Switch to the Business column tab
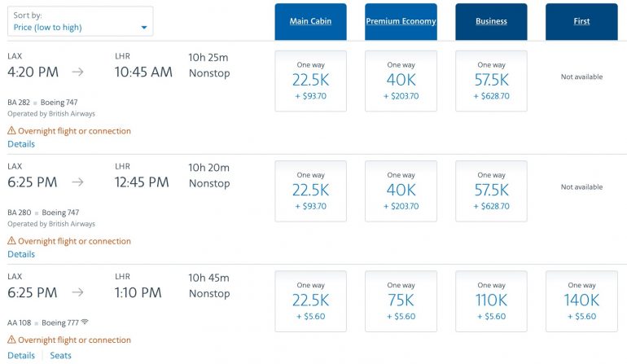The width and height of the screenshot is (627, 364). click(491, 21)
